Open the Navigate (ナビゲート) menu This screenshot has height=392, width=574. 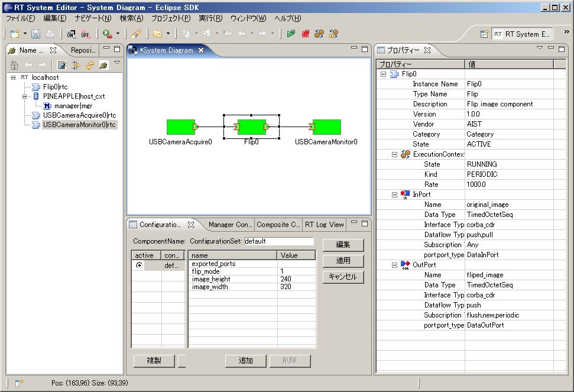[x=93, y=18]
